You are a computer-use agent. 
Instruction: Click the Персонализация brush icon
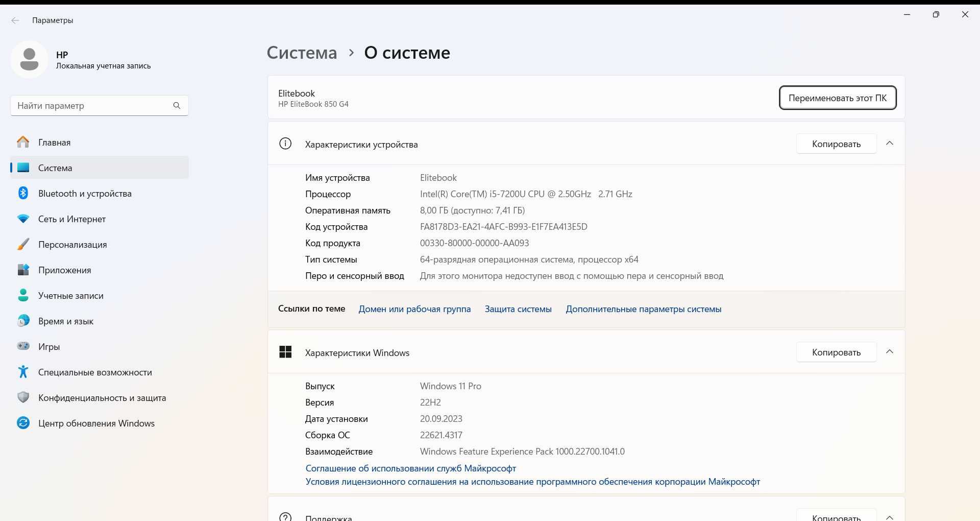pyautogui.click(x=23, y=244)
